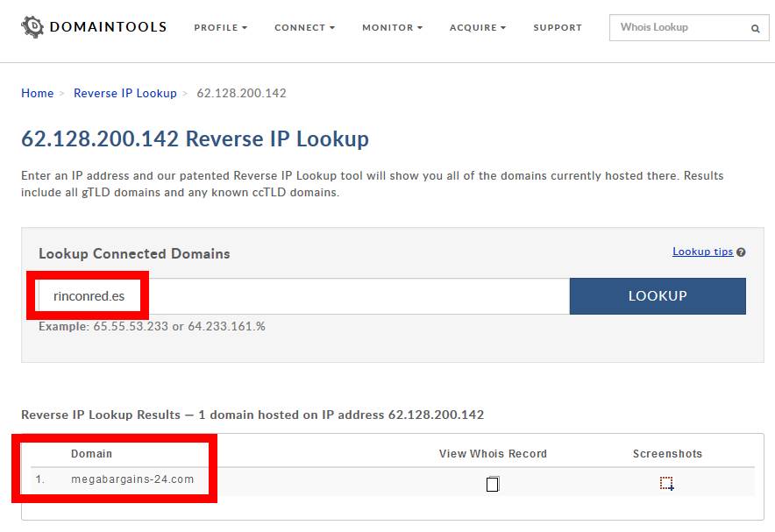Screen dimensions: 775x532
Task: Click the 62.128.200.142 breadcrumb item
Action: tap(241, 94)
